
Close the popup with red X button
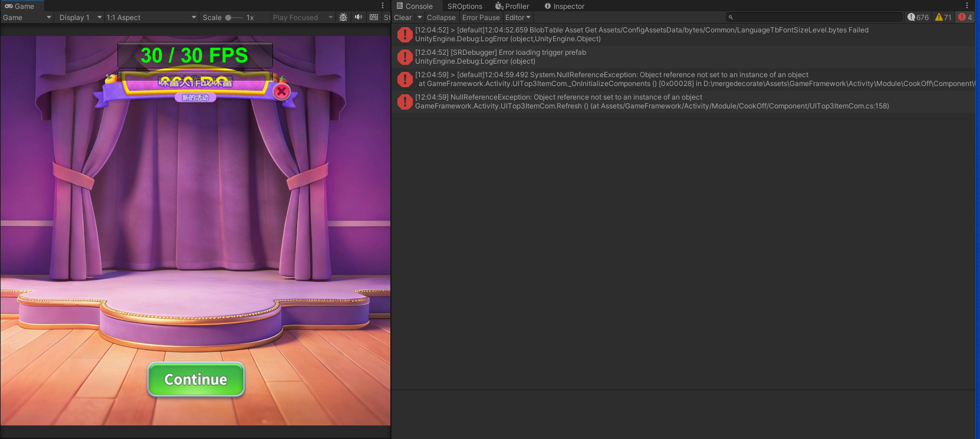(x=282, y=91)
